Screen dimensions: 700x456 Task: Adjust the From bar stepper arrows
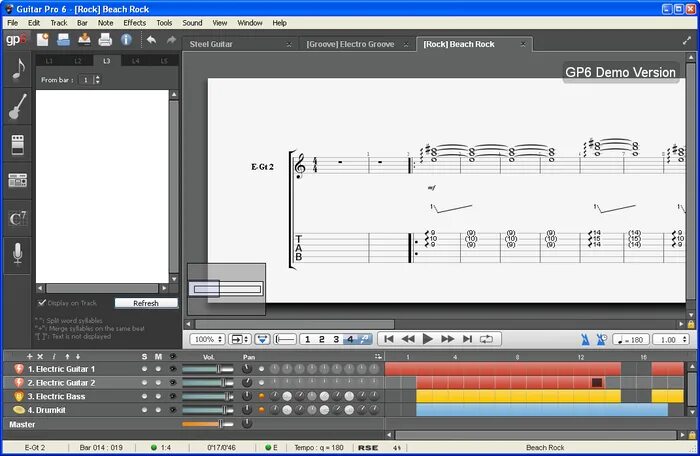point(97,79)
